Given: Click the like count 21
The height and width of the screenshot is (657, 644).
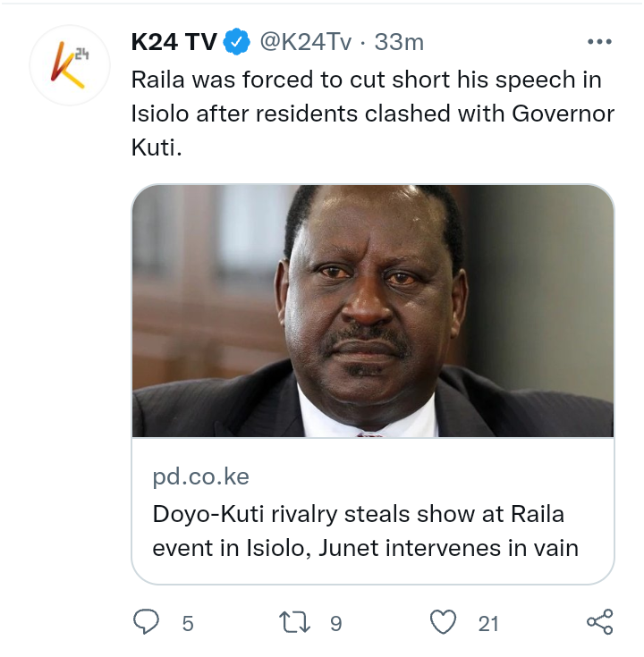Looking at the screenshot, I should coord(488,624).
